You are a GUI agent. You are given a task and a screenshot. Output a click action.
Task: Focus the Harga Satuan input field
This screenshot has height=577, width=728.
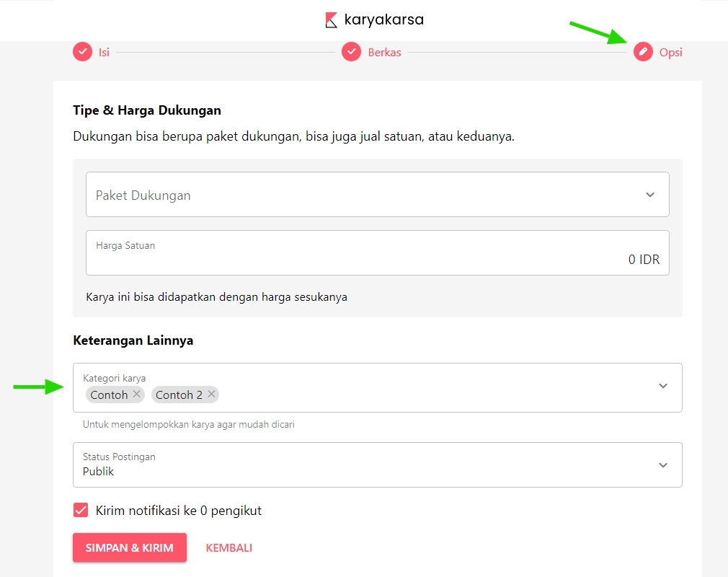pyautogui.click(x=377, y=259)
